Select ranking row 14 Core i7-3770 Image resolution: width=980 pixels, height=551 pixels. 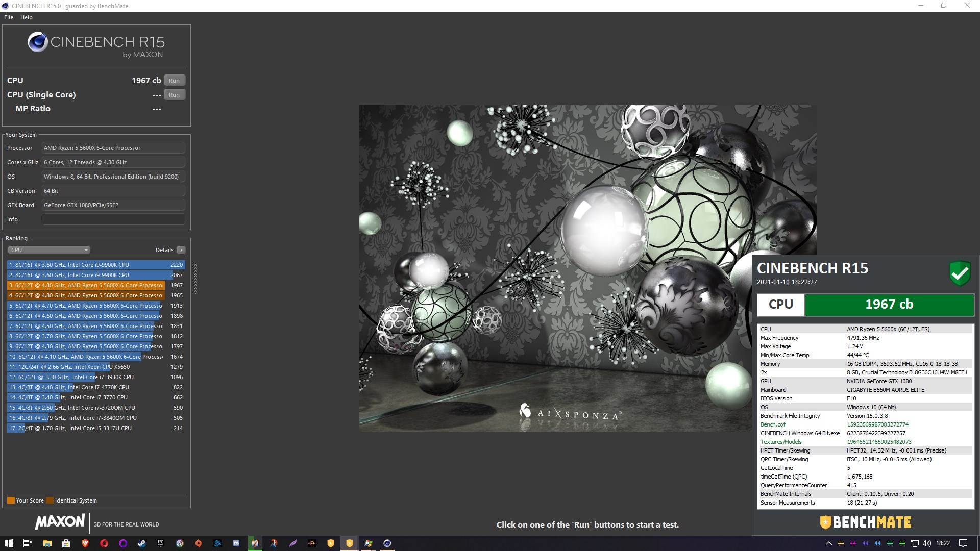point(96,397)
